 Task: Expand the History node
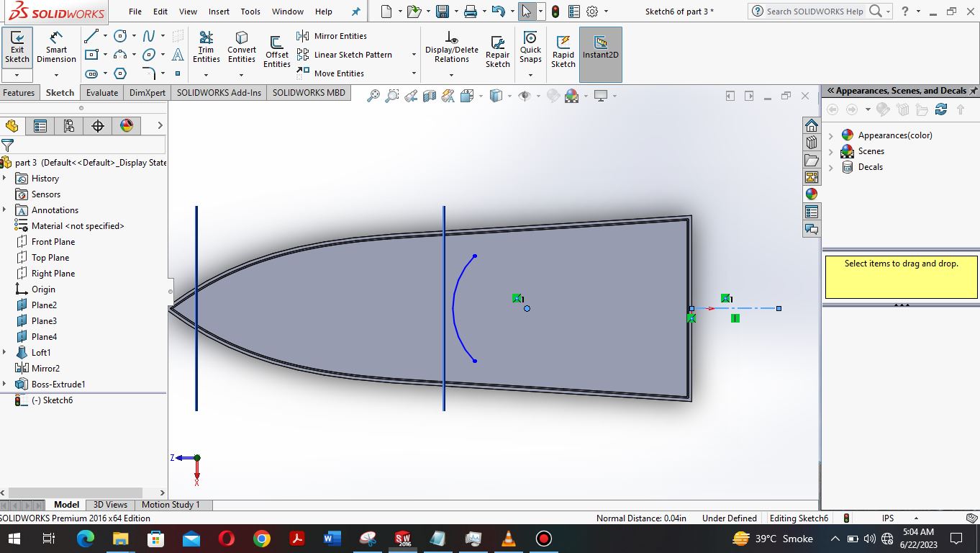tap(5, 178)
